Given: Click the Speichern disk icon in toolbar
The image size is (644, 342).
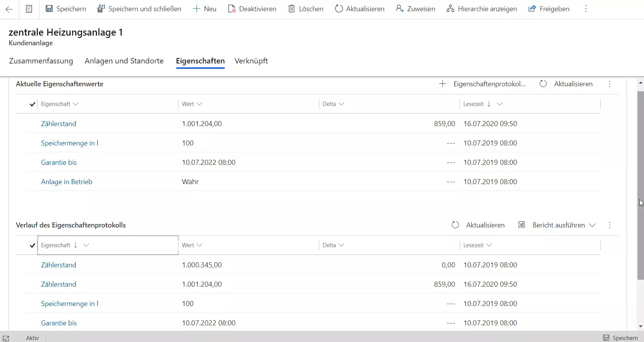Looking at the screenshot, I should (49, 9).
